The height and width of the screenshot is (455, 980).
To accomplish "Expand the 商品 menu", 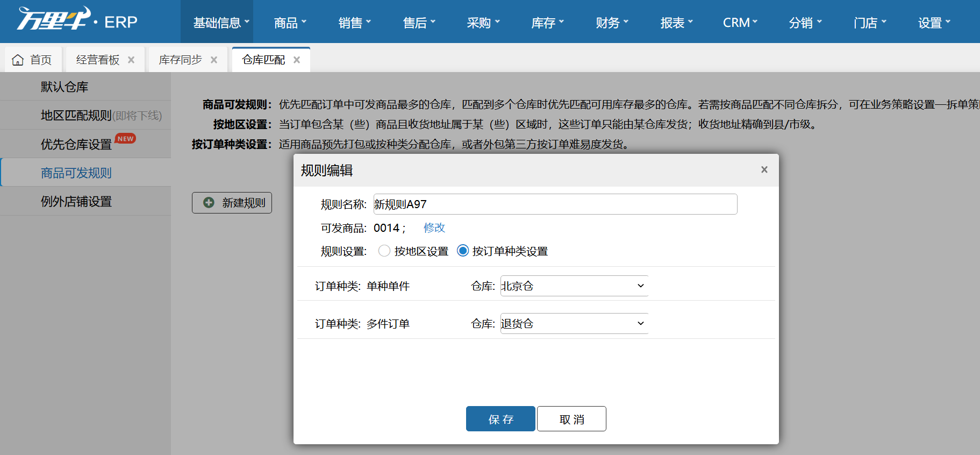I will [290, 23].
